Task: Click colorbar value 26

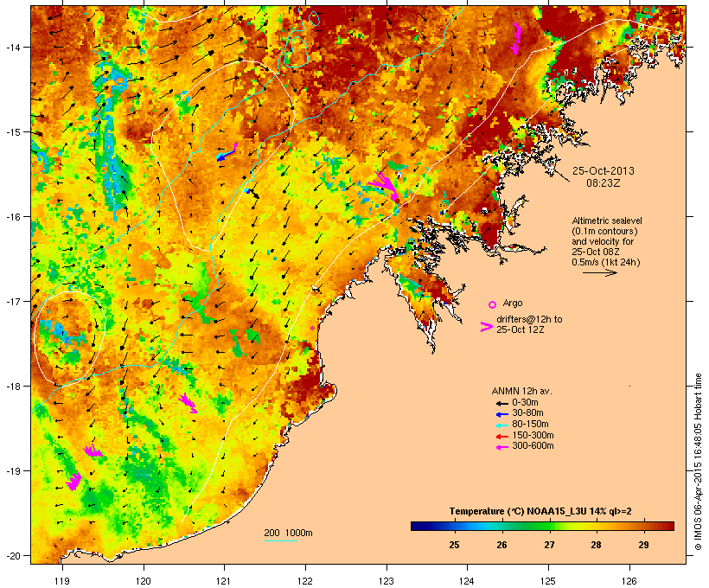Action: (x=501, y=545)
